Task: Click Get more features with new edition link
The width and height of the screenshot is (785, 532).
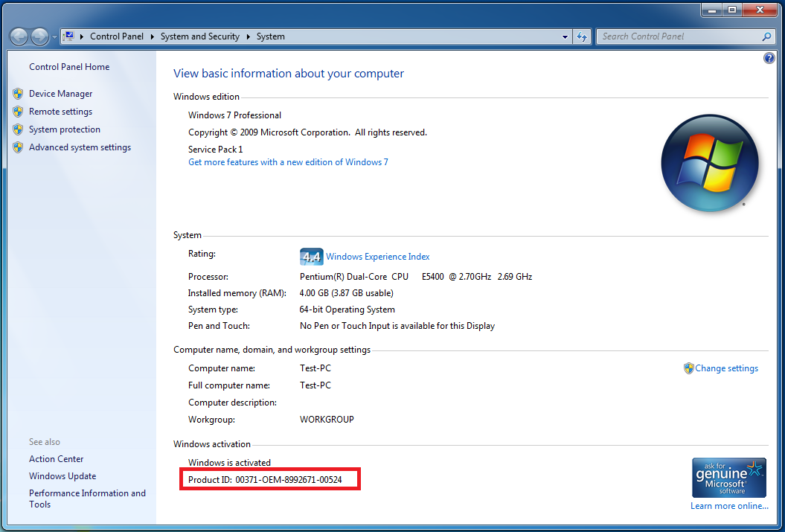Action: click(x=288, y=162)
